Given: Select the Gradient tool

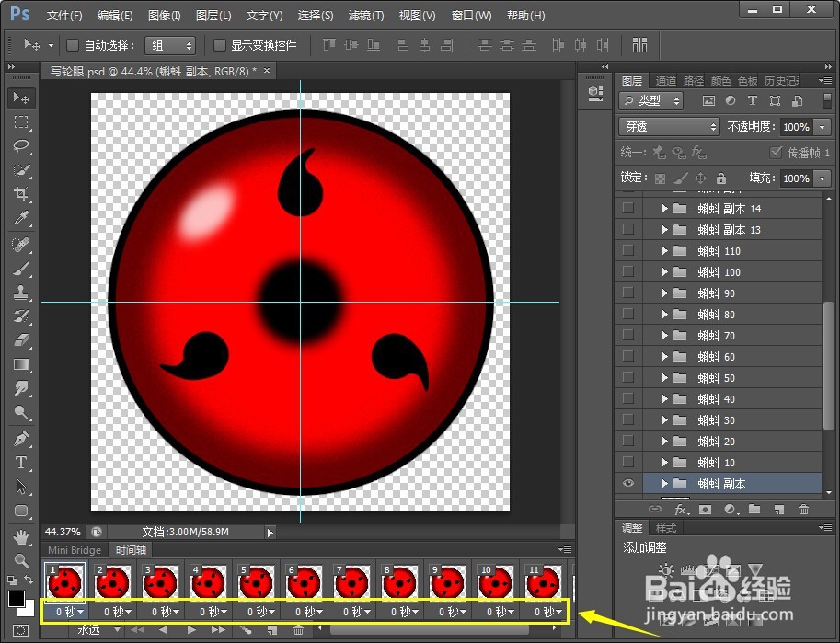Looking at the screenshot, I should pos(21,364).
